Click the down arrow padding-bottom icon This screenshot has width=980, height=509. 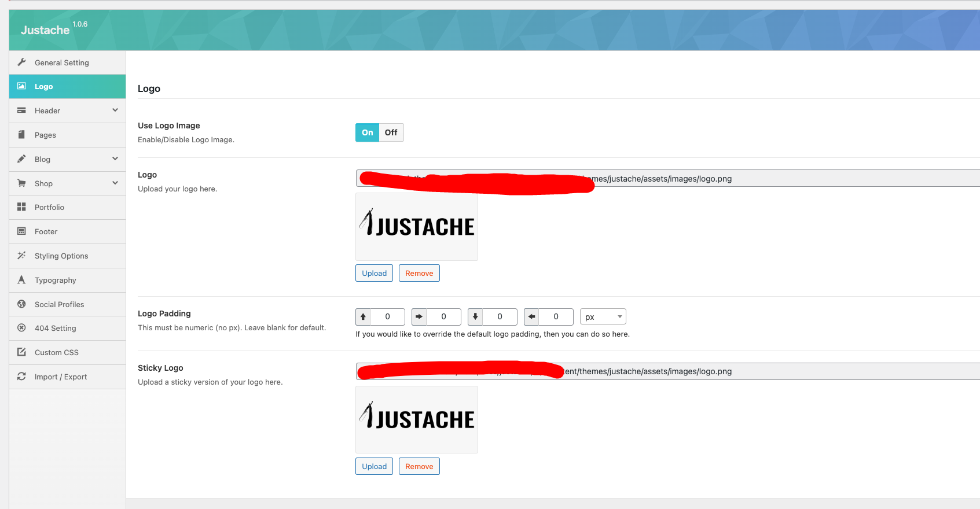click(475, 317)
